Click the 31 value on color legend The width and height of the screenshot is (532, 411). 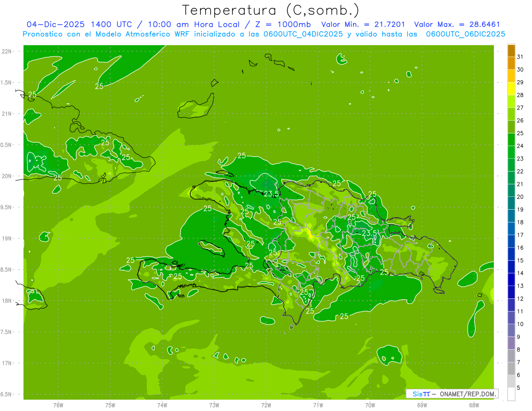[x=520, y=57]
